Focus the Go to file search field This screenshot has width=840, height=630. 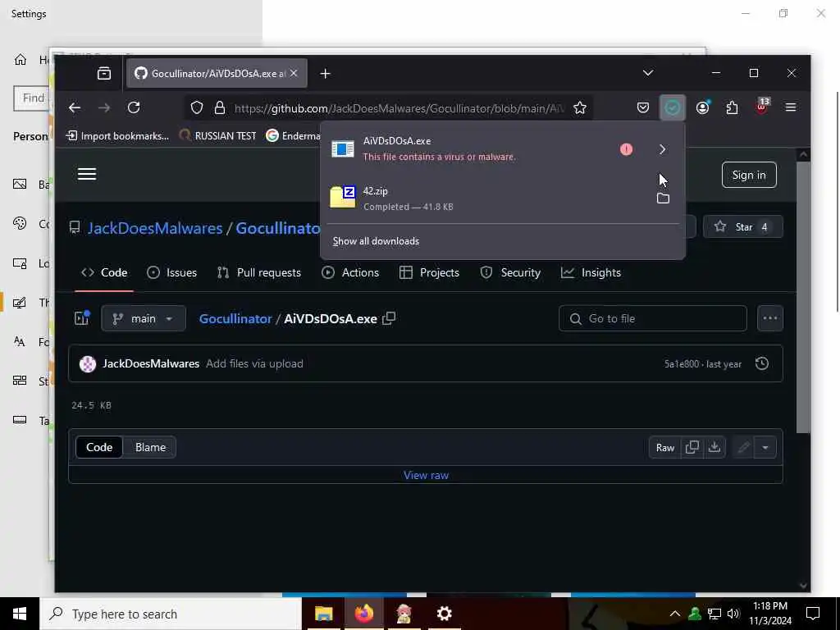click(x=652, y=319)
